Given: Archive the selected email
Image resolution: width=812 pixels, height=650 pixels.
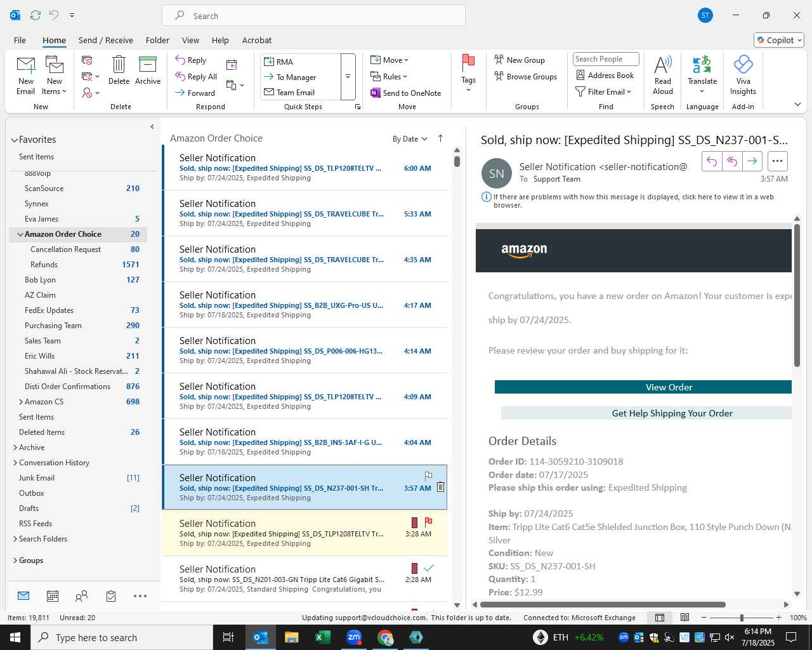Looking at the screenshot, I should tap(148, 70).
